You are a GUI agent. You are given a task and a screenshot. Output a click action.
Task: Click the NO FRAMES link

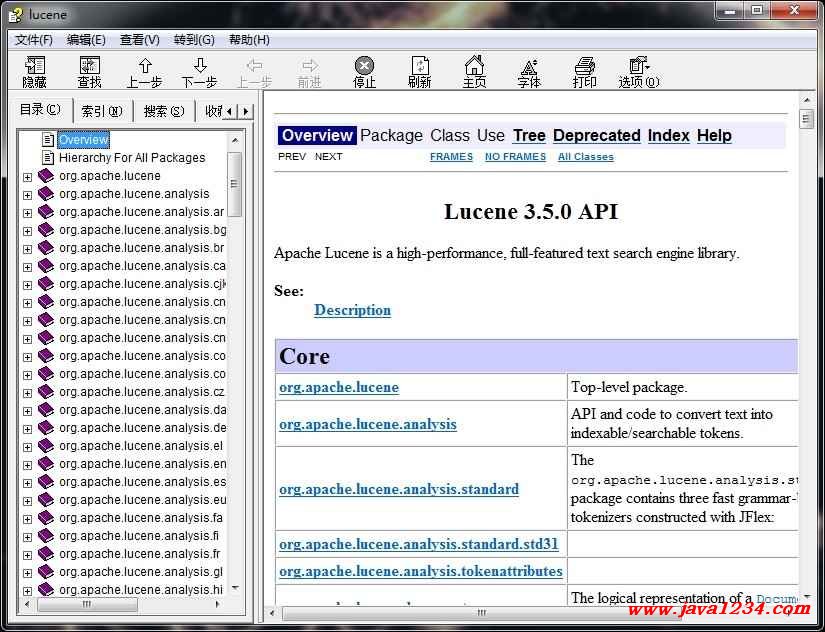[x=515, y=157]
